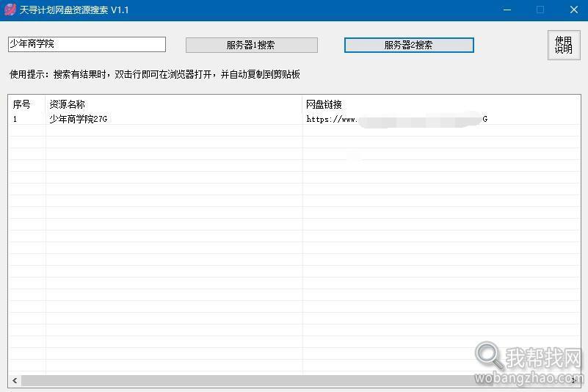Viewport: 588px width, 392px height.
Task: Close the 天寻计划网盘资源搜索 window
Action: click(574, 10)
